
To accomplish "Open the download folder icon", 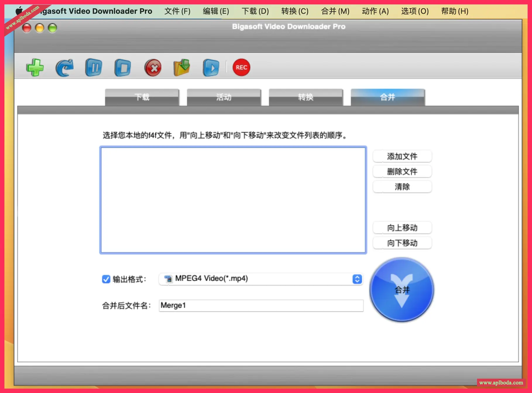I will coord(182,68).
